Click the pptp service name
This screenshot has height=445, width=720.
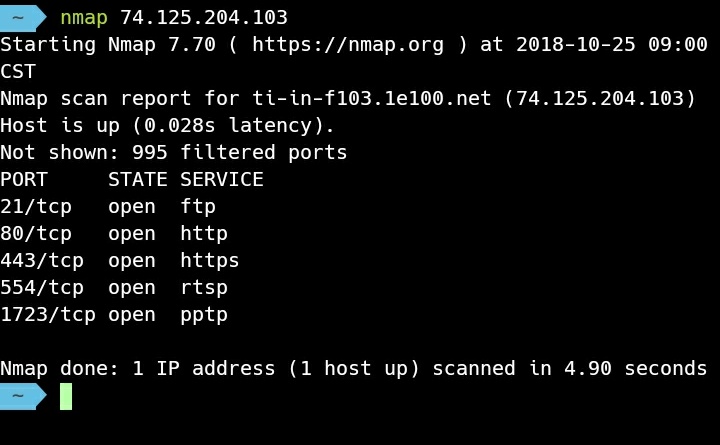(204, 315)
